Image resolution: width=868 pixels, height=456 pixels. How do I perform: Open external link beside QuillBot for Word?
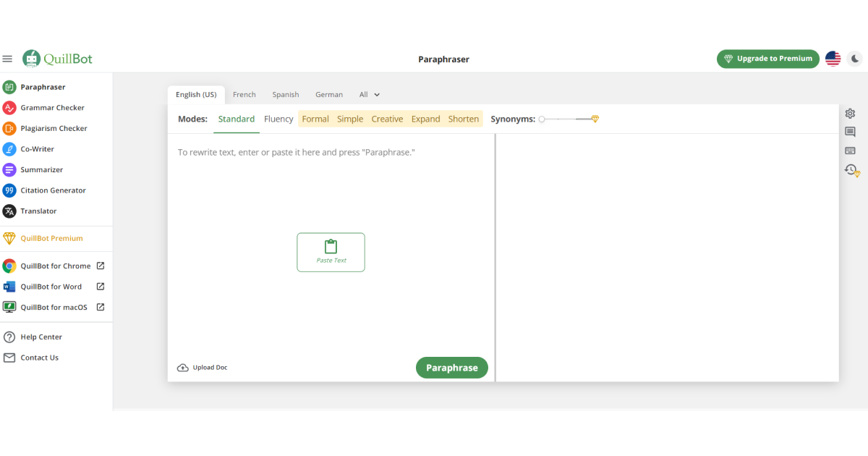(101, 287)
